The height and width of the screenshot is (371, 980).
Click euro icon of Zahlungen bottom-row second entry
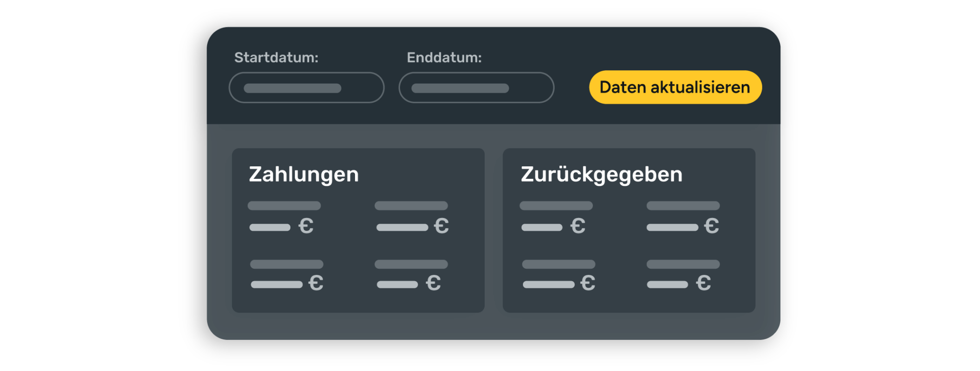click(x=434, y=283)
